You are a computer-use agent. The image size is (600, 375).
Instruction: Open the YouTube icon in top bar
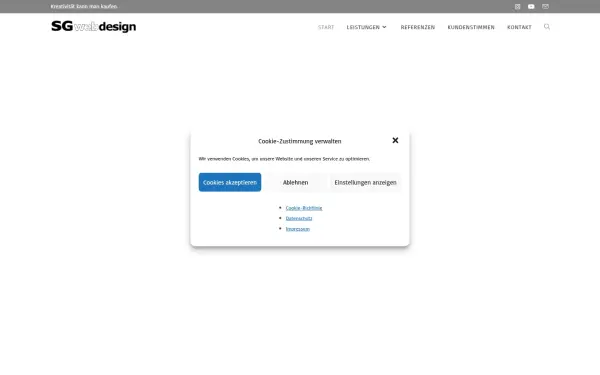tap(531, 7)
